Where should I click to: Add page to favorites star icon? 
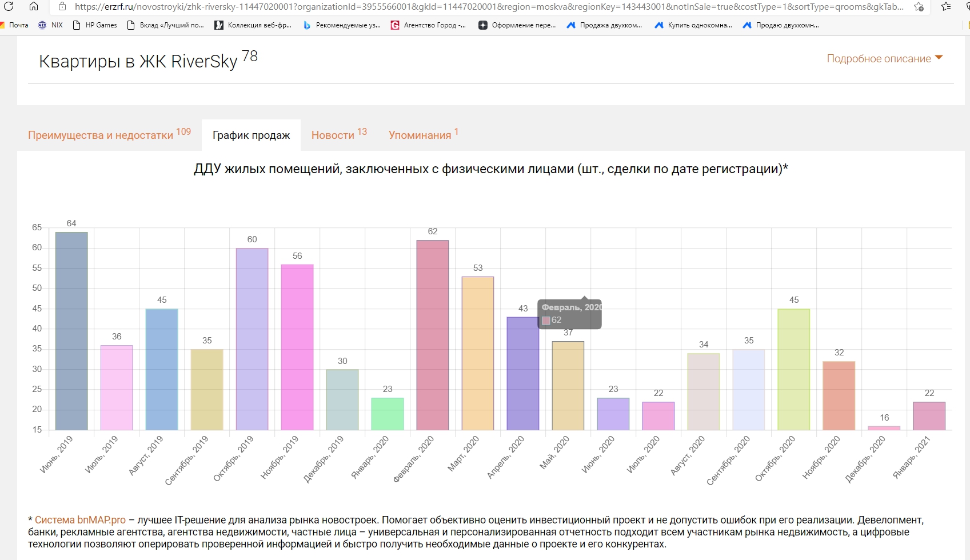pos(919,7)
